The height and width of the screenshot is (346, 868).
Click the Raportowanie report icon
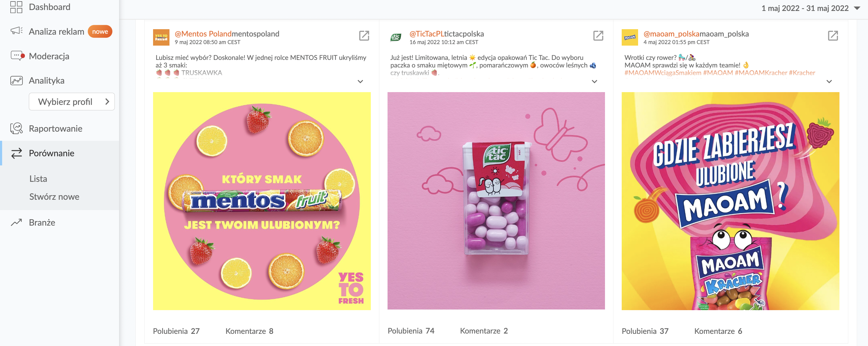point(16,129)
